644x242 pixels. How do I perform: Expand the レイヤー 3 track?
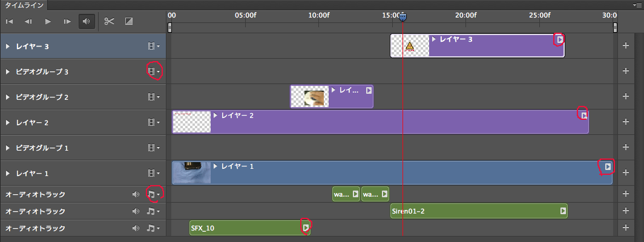coord(8,46)
